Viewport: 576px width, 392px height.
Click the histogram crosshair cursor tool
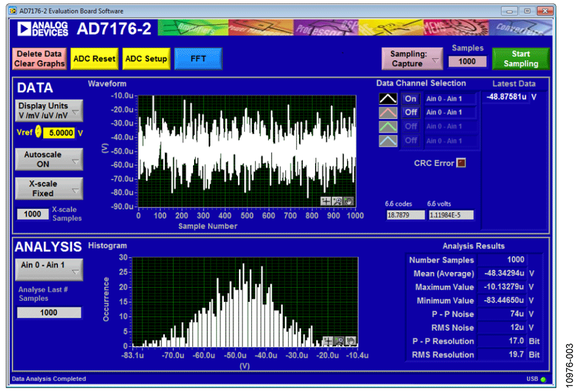(328, 341)
